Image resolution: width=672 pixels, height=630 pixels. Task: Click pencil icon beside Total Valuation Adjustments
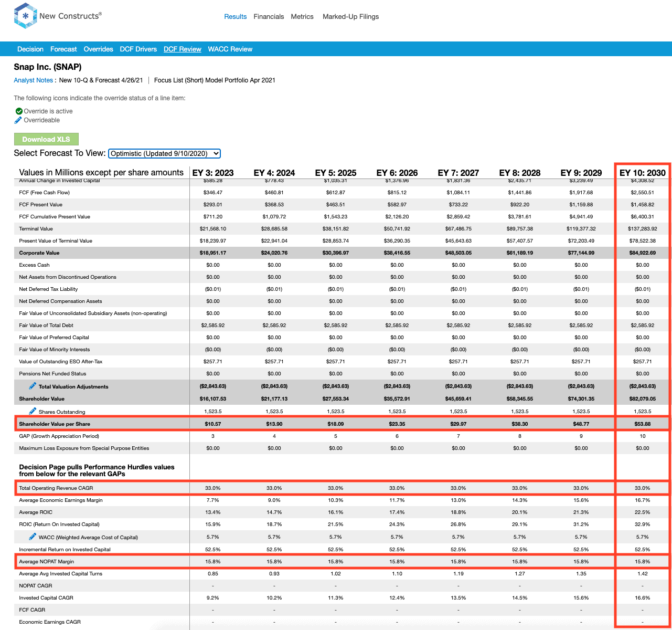click(33, 386)
